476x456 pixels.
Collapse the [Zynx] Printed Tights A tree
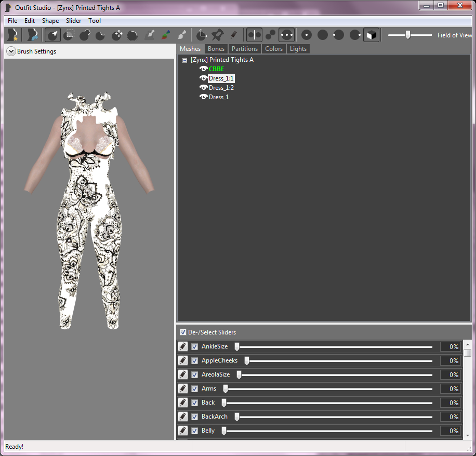pos(184,60)
